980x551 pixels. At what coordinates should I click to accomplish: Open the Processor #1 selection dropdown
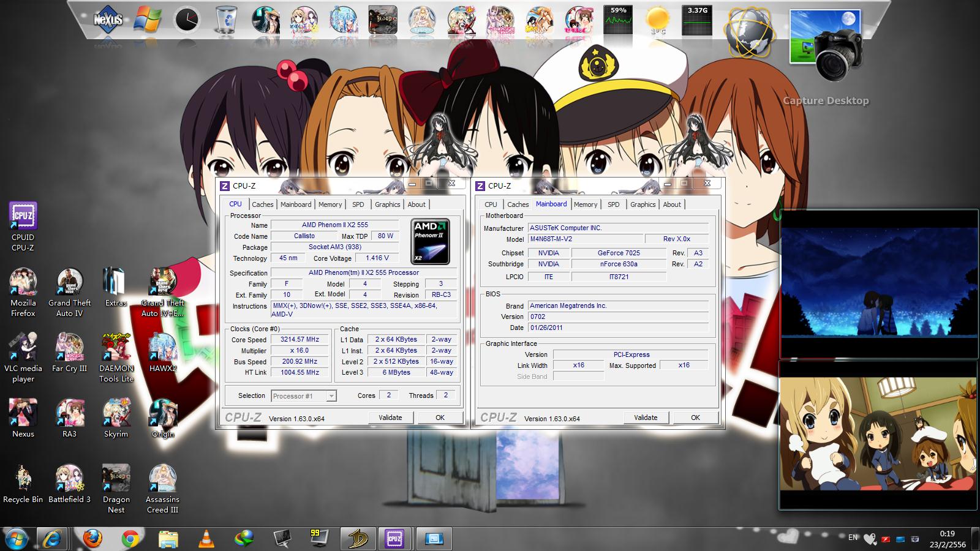click(304, 396)
